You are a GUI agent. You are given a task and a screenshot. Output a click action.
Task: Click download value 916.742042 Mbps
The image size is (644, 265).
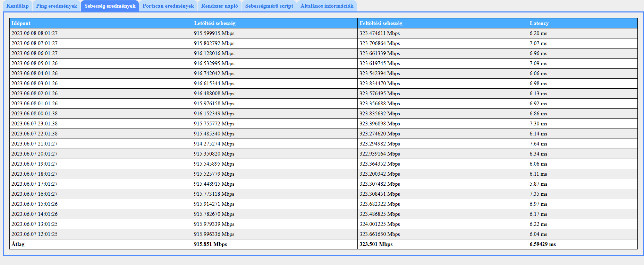click(214, 73)
